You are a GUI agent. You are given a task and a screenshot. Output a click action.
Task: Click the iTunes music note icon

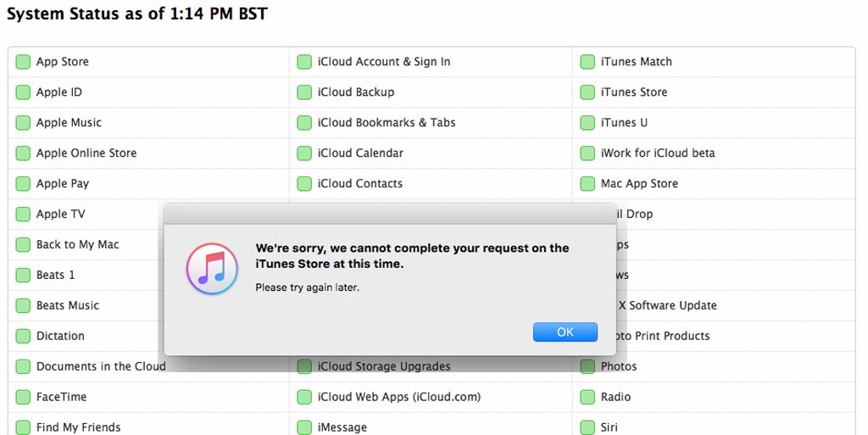pos(211,268)
